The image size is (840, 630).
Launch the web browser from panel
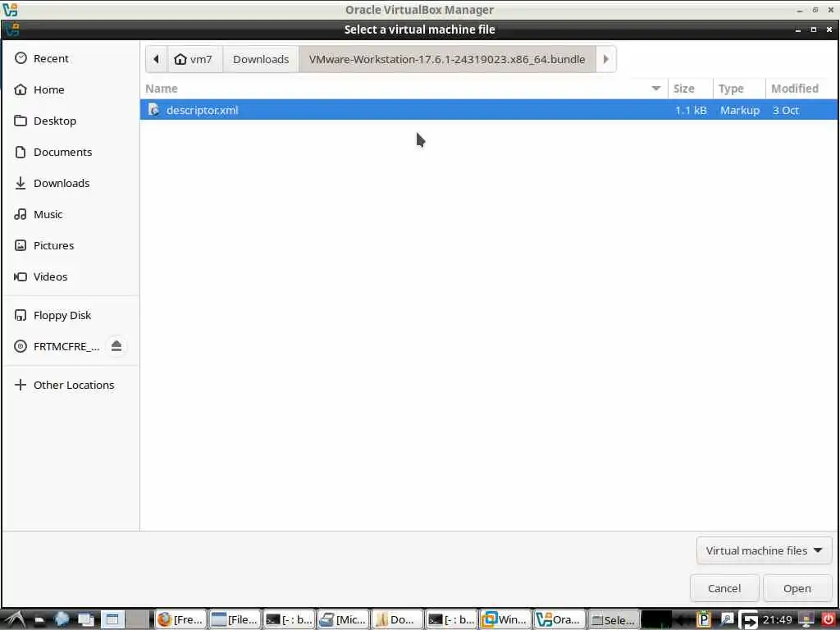coord(61,620)
